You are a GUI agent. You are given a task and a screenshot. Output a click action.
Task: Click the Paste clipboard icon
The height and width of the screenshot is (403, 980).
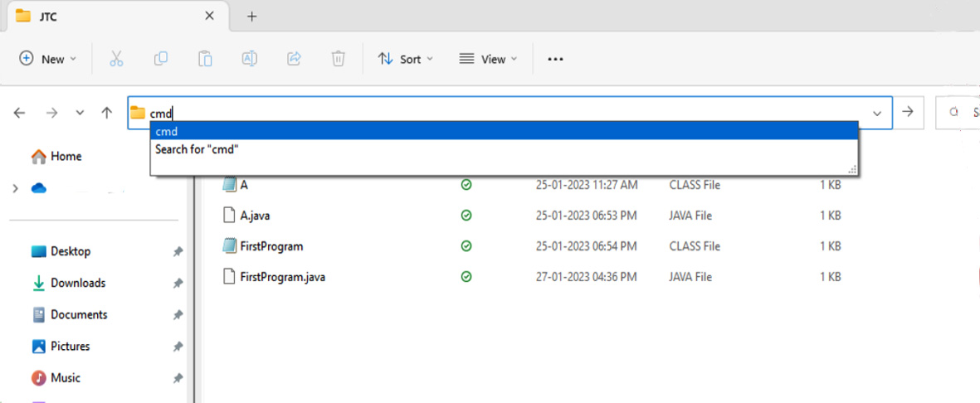pyautogui.click(x=205, y=59)
